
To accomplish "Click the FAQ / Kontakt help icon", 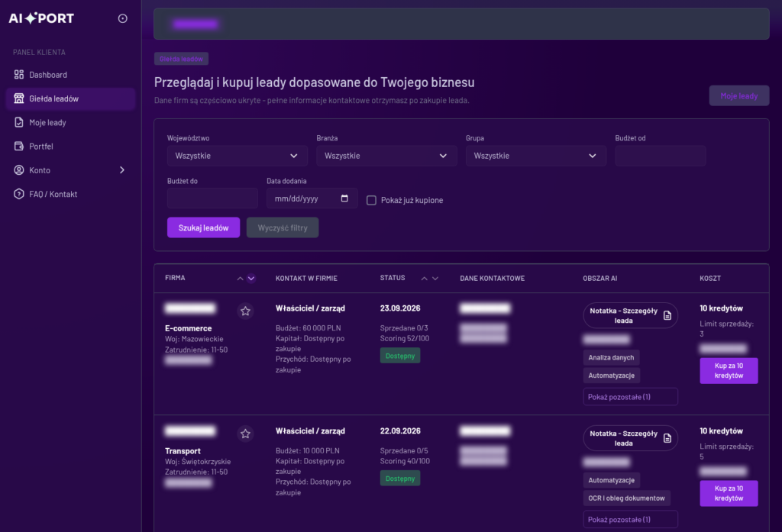I will point(19,194).
